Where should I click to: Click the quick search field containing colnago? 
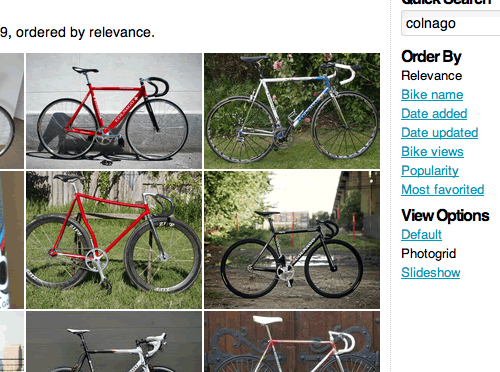[x=451, y=23]
